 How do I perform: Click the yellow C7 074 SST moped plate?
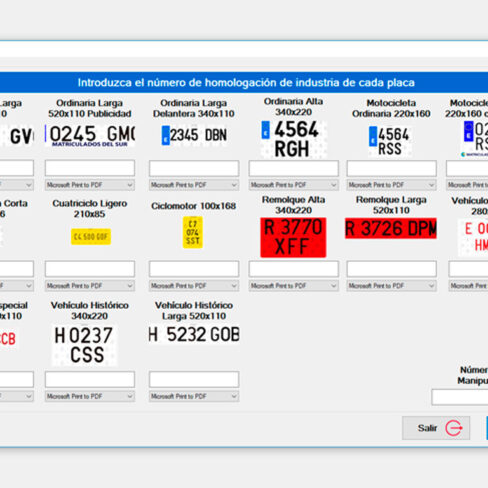193,232
